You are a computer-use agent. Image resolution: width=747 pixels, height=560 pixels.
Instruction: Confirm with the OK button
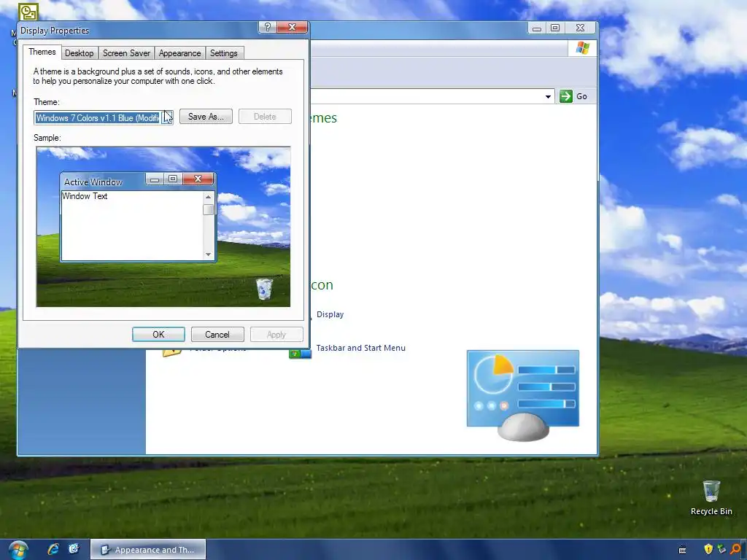pyautogui.click(x=158, y=334)
